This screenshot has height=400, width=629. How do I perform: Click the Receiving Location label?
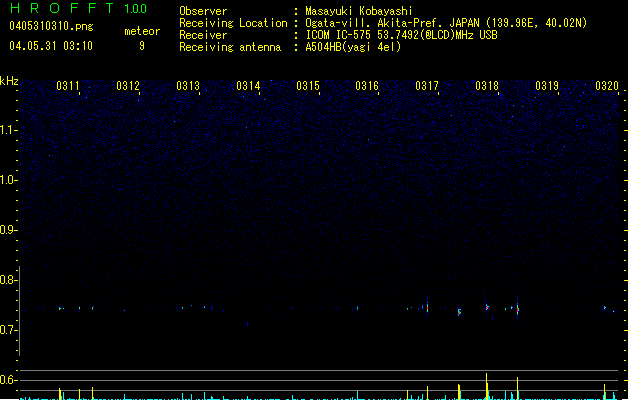tap(233, 23)
